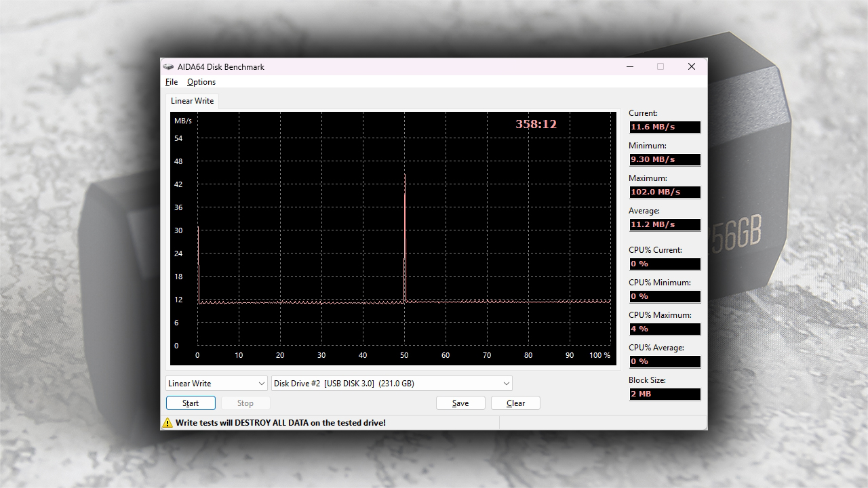This screenshot has width=868, height=488.
Task: Click the CPU% Maximum value 4 %
Action: [665, 329]
